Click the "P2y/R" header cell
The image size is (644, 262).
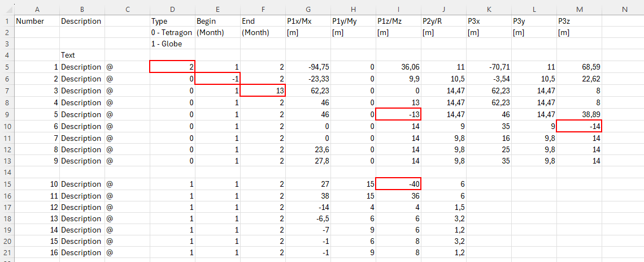443,21
